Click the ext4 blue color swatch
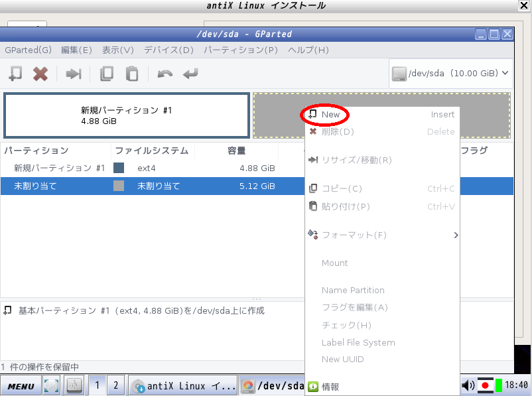Screen dimensions: 532x396 [x=119, y=168]
